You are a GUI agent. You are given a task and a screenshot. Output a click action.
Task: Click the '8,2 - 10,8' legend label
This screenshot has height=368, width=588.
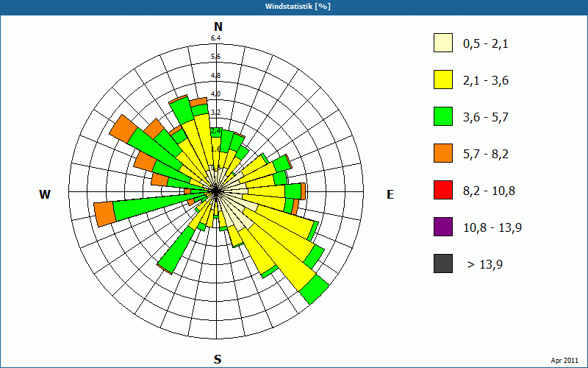point(489,191)
